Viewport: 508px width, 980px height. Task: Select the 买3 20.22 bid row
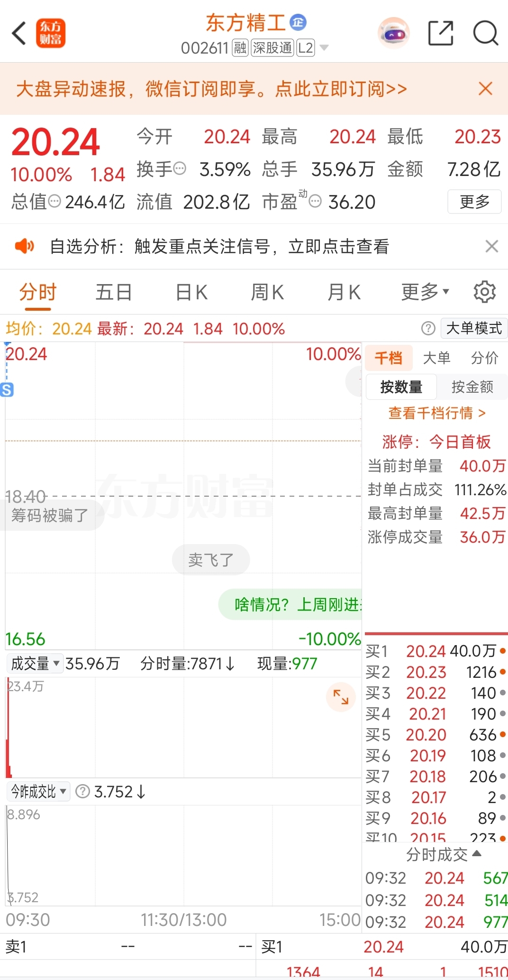pos(435,693)
